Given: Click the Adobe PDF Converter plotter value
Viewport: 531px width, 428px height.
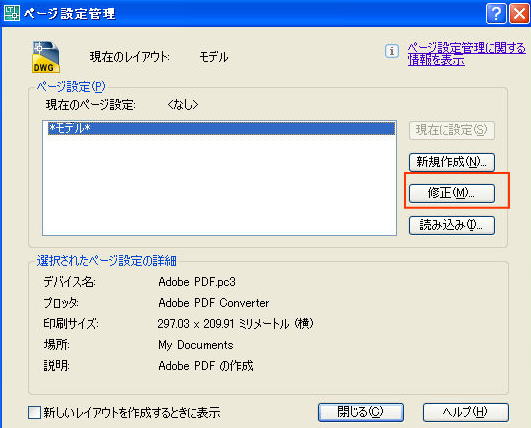Looking at the screenshot, I should coord(214,303).
